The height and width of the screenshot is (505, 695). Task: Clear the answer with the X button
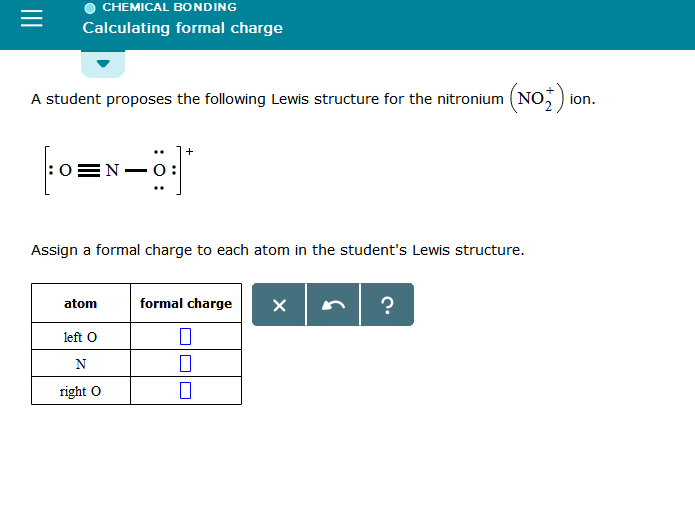coord(279,305)
